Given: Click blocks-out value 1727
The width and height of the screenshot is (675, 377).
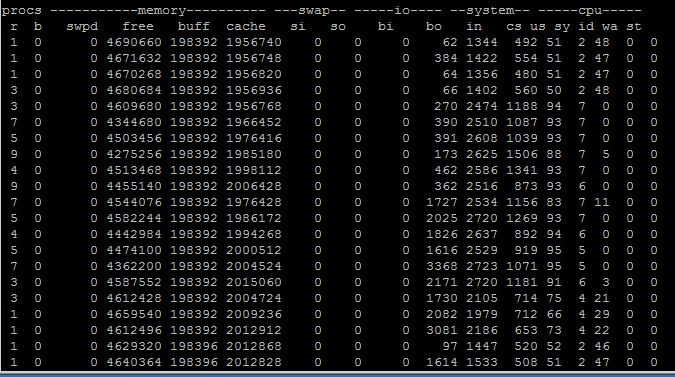Looking at the screenshot, I should pyautogui.click(x=442, y=202).
